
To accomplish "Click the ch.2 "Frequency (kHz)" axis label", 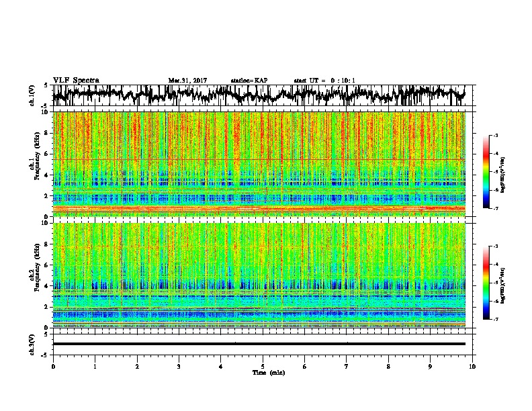I will [37, 267].
